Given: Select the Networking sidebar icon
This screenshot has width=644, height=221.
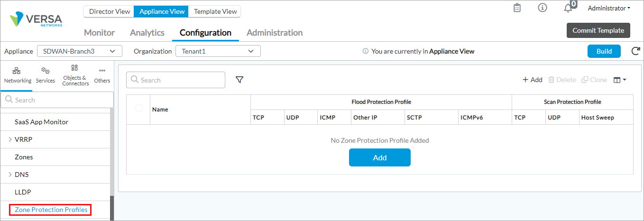Looking at the screenshot, I should coord(18,75).
